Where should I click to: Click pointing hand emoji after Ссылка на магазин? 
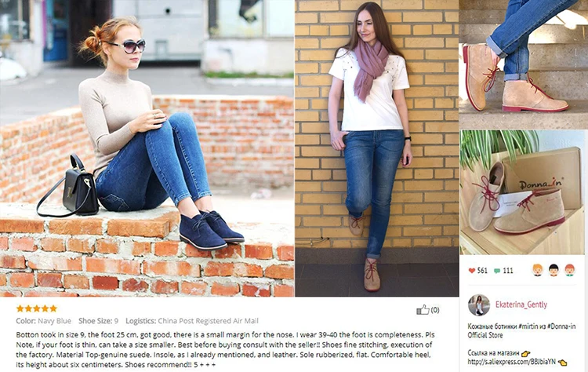(x=526, y=353)
